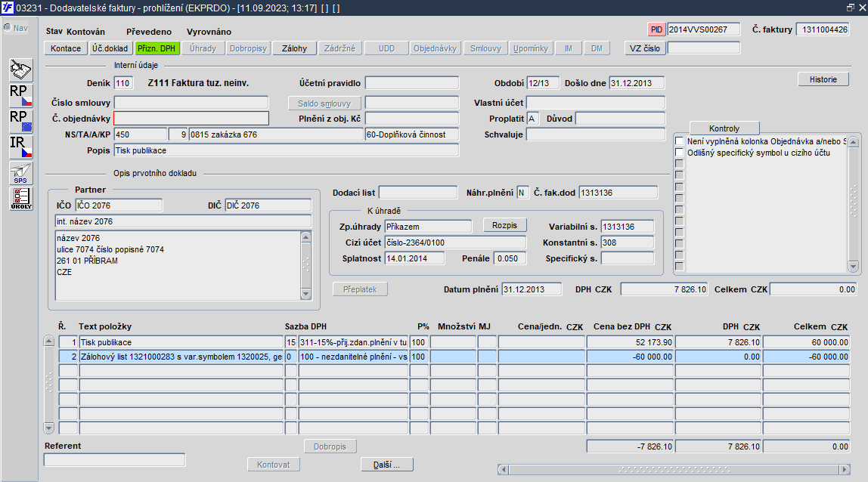Screen dimensions: 868x482
Task: Click the IČO field
Action: tap(119, 205)
